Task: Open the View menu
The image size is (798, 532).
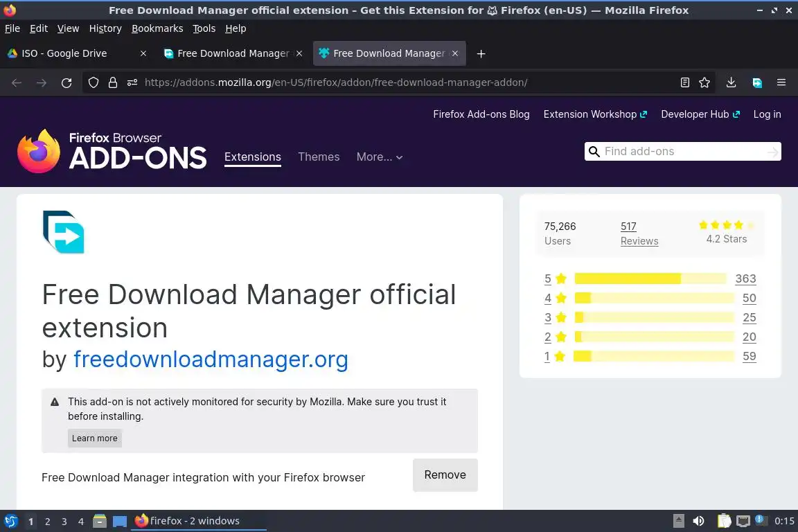Action: click(x=68, y=28)
